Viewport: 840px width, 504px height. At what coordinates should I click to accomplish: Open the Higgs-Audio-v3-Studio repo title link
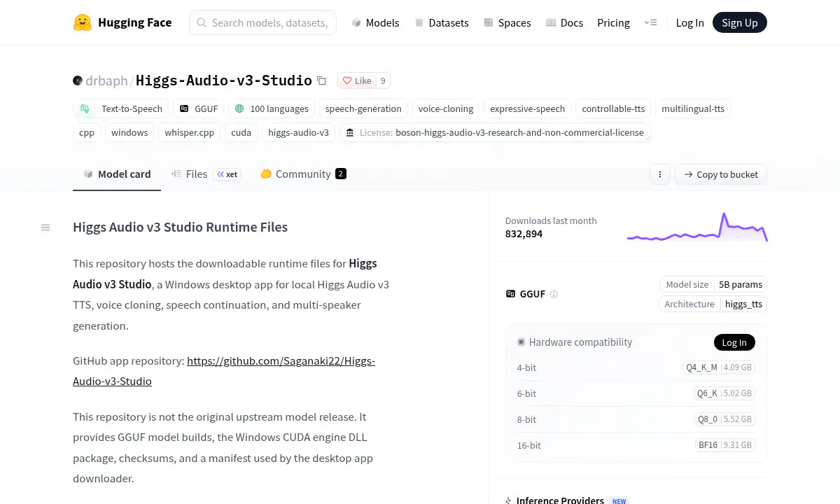[x=224, y=80]
